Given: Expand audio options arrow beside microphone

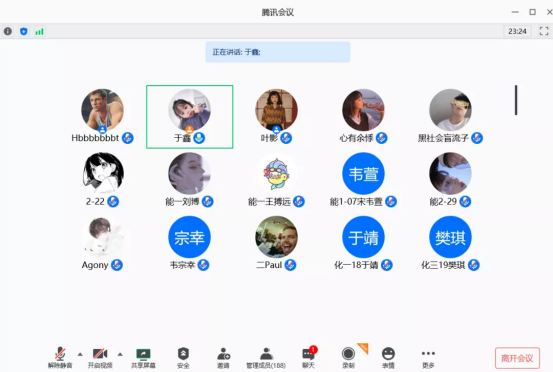Looking at the screenshot, I should 80,354.
